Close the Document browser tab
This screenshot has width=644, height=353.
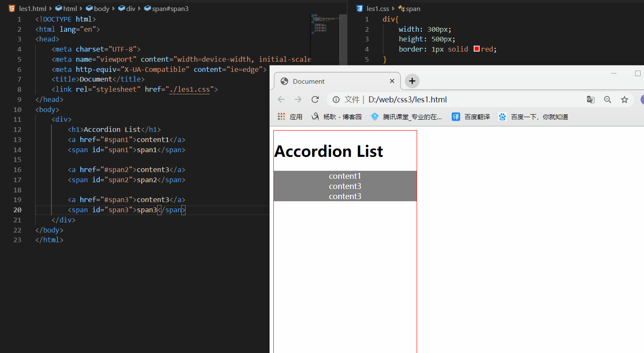(x=392, y=81)
